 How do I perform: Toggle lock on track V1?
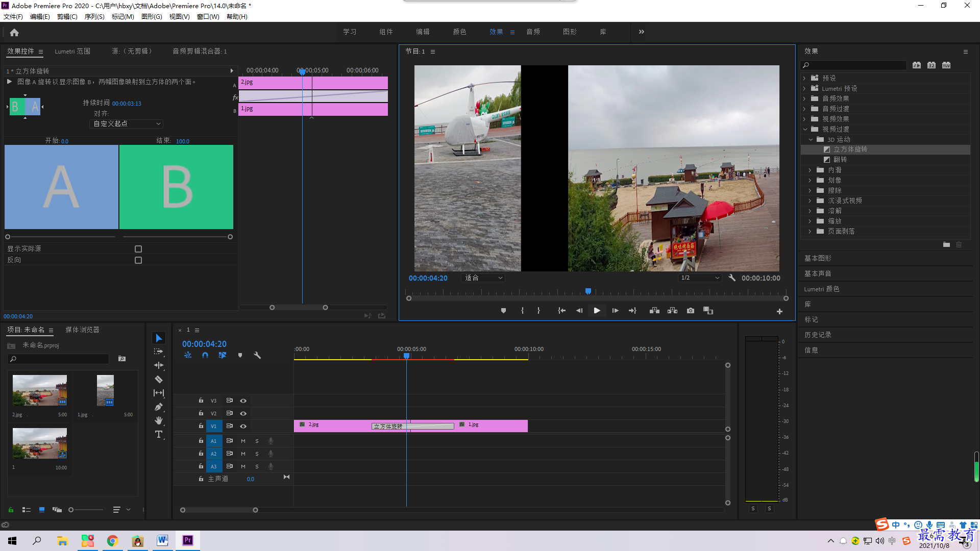(x=201, y=426)
